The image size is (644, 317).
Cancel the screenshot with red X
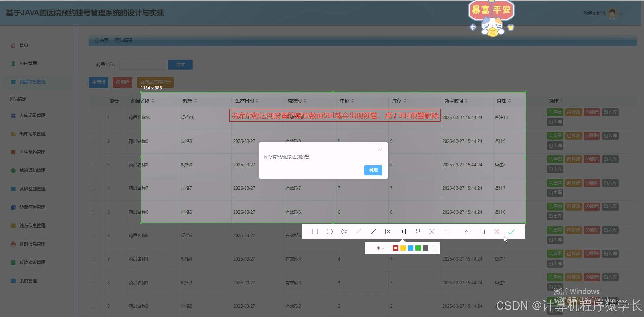pos(497,232)
